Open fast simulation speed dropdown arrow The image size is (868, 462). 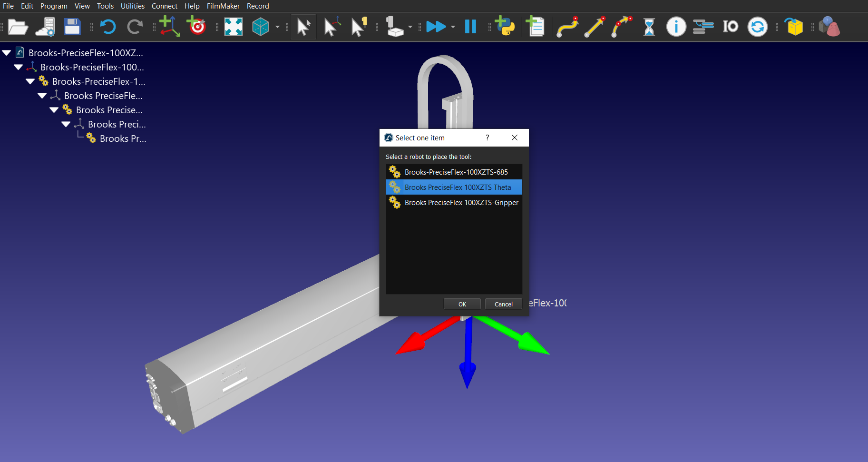coord(453,27)
